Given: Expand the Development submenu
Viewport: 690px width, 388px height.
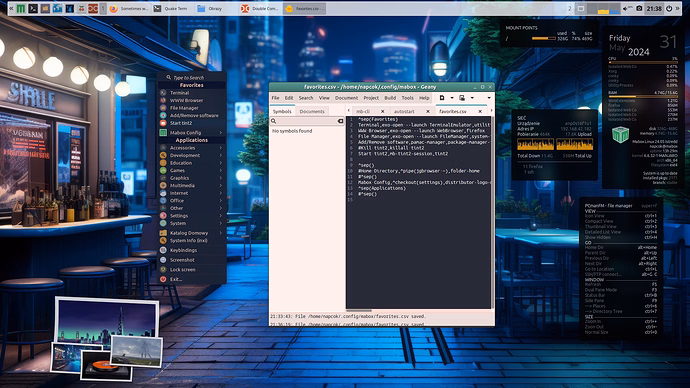Looking at the screenshot, I should 192,155.
